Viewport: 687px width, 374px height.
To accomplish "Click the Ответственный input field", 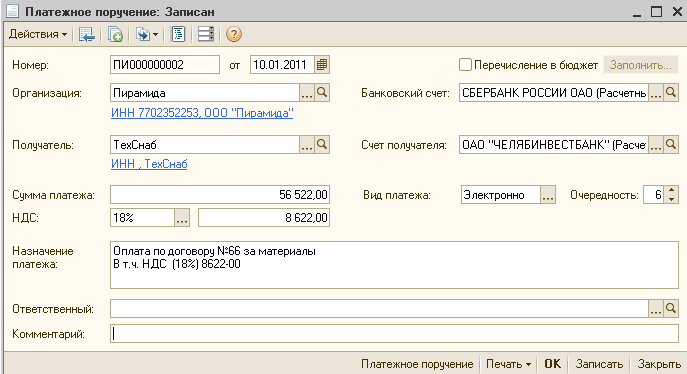I will [x=379, y=309].
